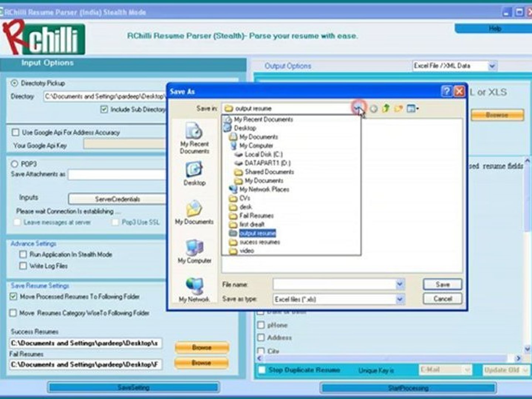This screenshot has height=399, width=532.
Task: Enable Use Google Api For Address Accuracy
Action: (16, 132)
